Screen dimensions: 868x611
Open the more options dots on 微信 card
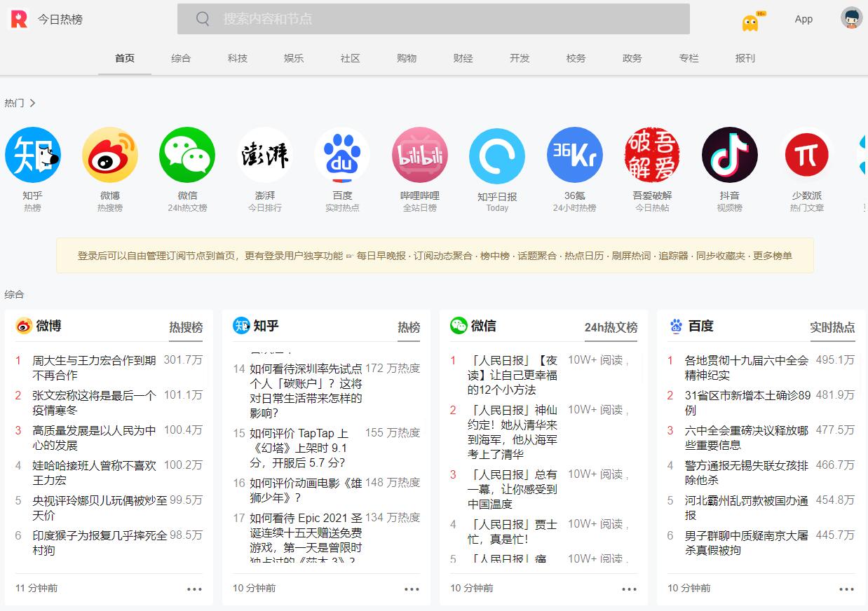pyautogui.click(x=629, y=589)
